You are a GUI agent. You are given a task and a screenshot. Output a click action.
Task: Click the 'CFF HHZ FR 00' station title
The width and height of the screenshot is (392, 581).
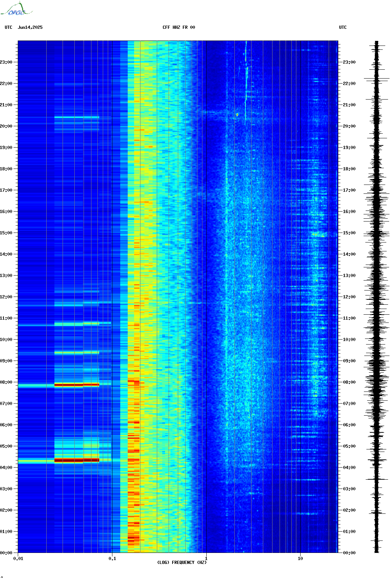[179, 27]
